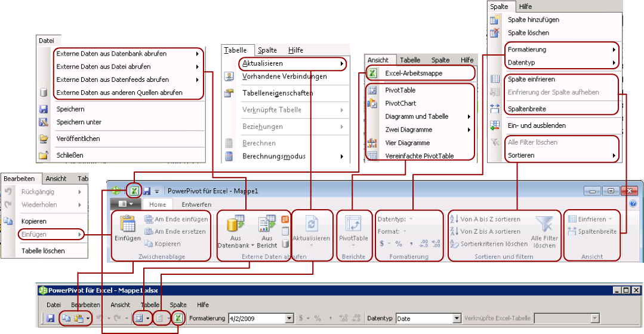Screen dimensions: 644x334
Task: Choose Vorhandene Verbindungen in the Tabelle menu
Action: 285,76
